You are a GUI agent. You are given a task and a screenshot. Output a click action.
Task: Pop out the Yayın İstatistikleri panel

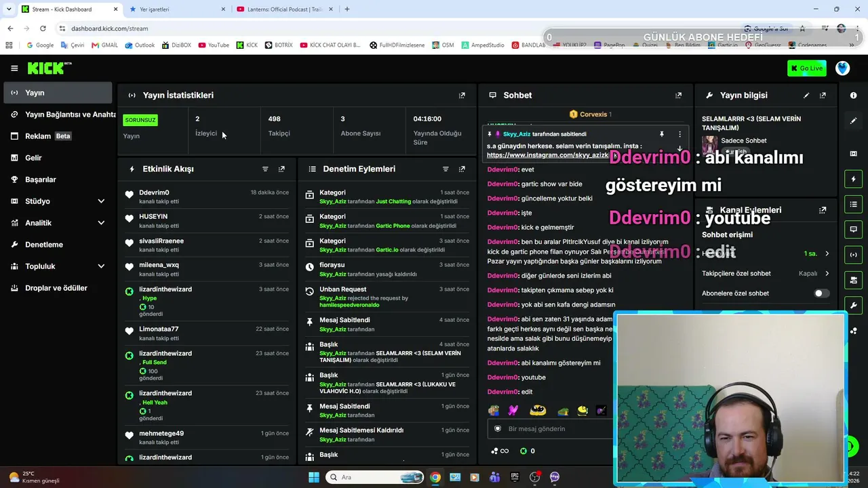tap(462, 96)
